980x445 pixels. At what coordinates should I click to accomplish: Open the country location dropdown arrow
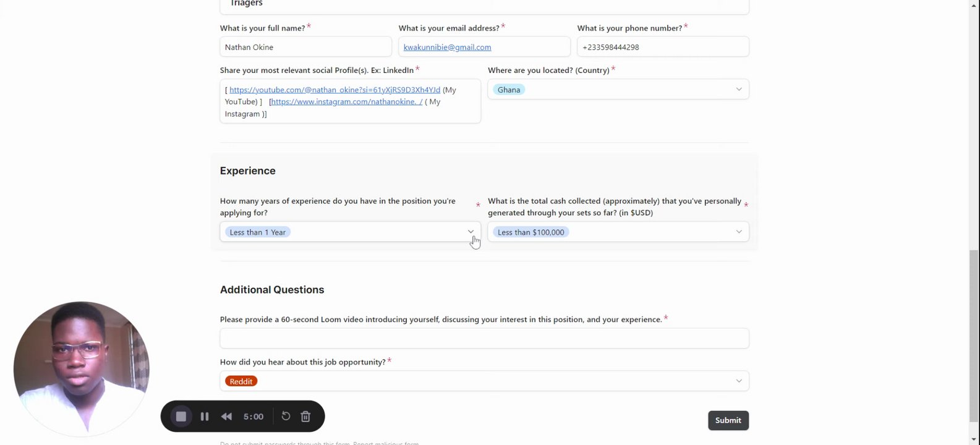click(738, 90)
